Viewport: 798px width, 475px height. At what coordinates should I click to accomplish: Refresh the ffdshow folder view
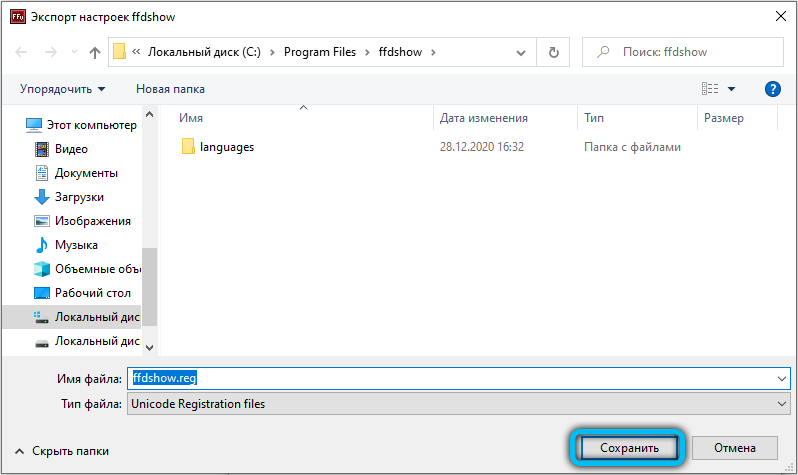[553, 52]
